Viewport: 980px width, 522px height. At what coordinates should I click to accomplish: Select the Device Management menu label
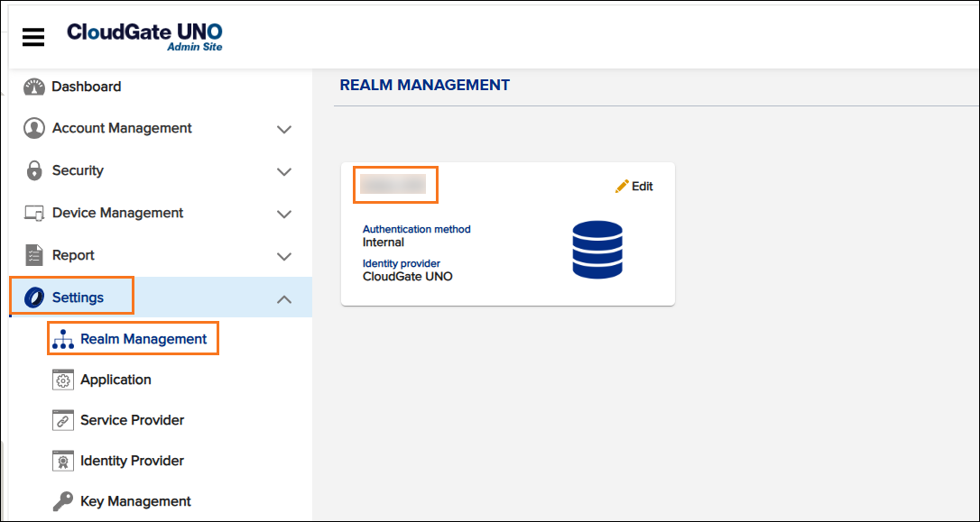click(x=117, y=213)
